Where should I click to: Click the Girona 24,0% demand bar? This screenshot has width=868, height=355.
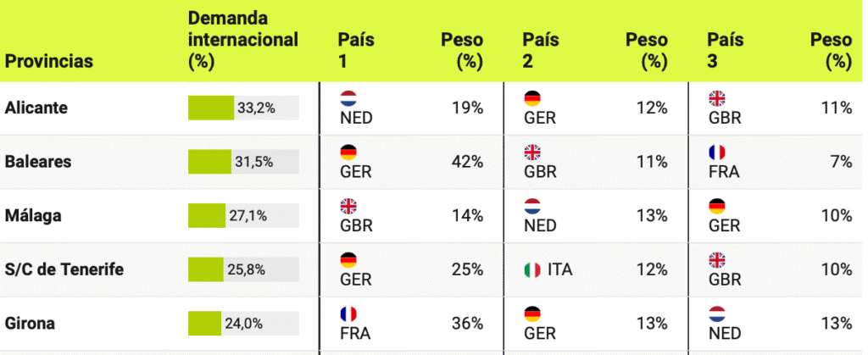click(x=243, y=323)
